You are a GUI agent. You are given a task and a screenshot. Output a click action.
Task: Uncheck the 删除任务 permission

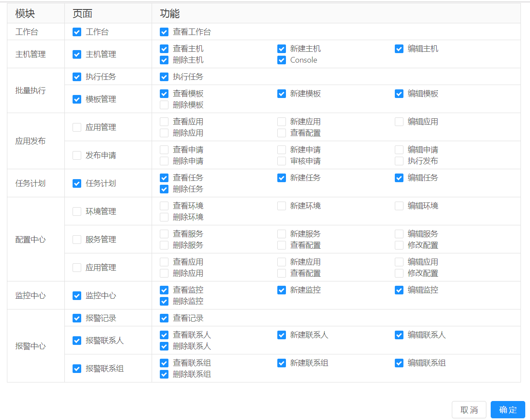(x=164, y=189)
